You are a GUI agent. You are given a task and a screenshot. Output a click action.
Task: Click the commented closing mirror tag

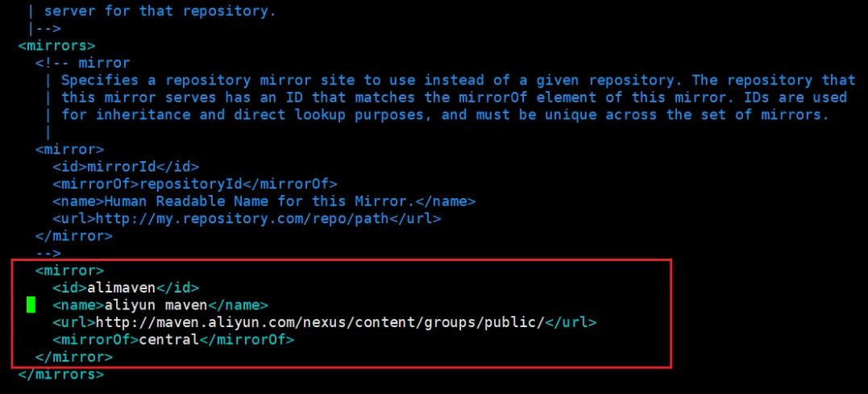[74, 236]
